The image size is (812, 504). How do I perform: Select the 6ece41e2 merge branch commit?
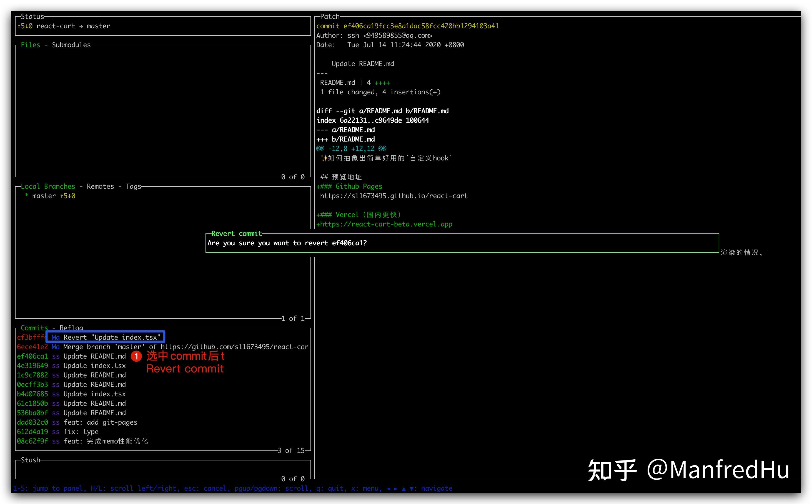[162, 347]
